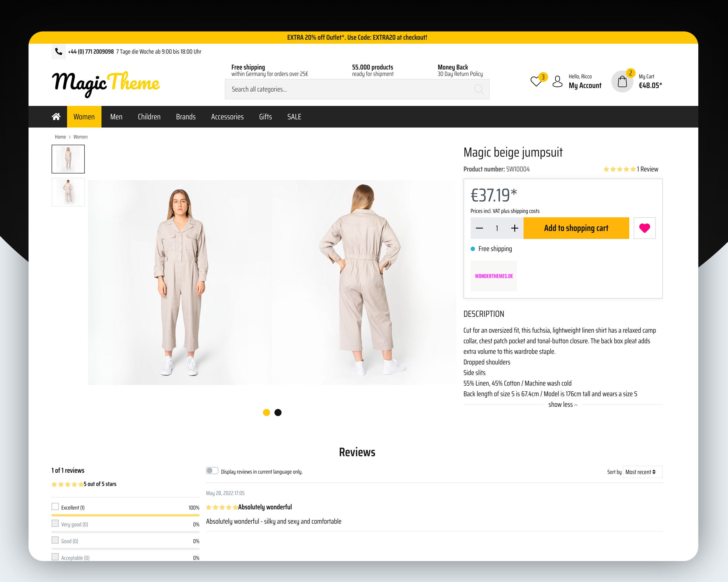Select the first front-view thumbnail
The height and width of the screenshot is (582, 728).
pos(68,159)
